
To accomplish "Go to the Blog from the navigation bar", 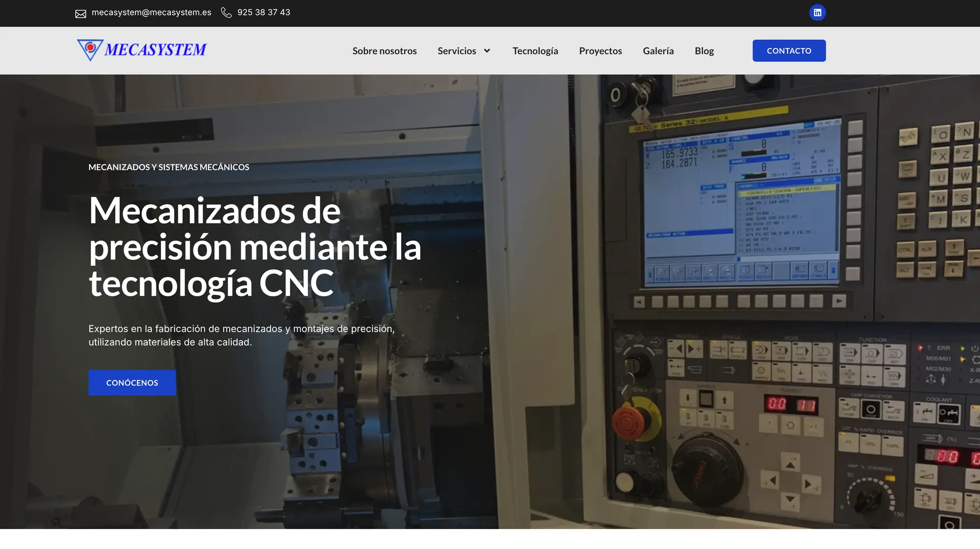I will (704, 51).
